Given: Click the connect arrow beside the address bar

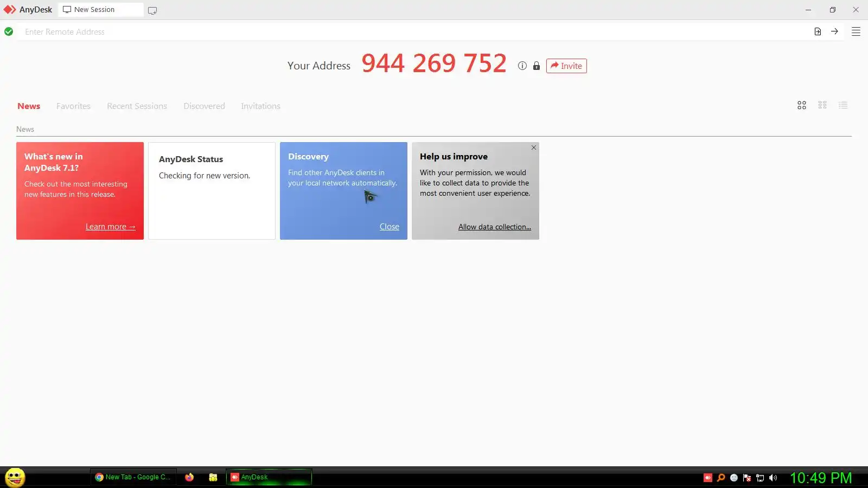Looking at the screenshot, I should 834,31.
